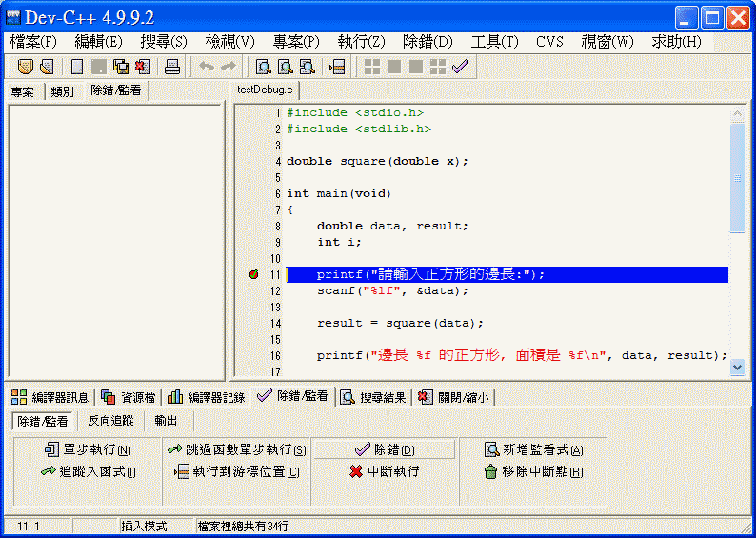The width and height of the screenshot is (756, 538).
Task: Open the 資源檔 bottom tab
Action: pyautogui.click(x=129, y=397)
